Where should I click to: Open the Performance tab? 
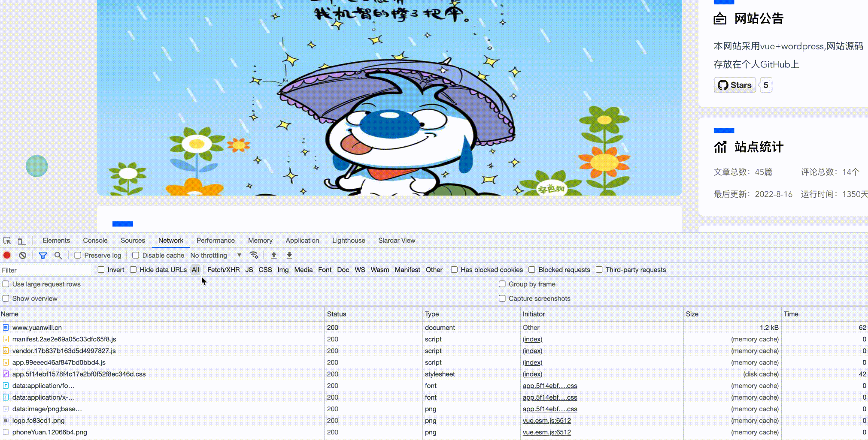[215, 241]
